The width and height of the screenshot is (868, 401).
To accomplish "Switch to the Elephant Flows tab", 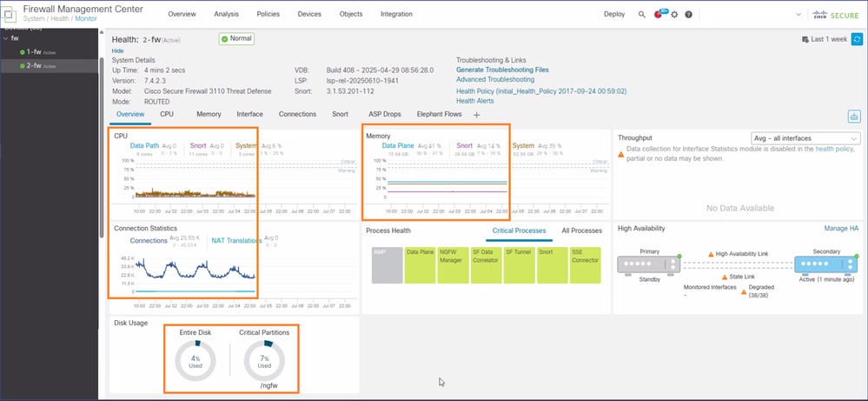I will tap(439, 114).
